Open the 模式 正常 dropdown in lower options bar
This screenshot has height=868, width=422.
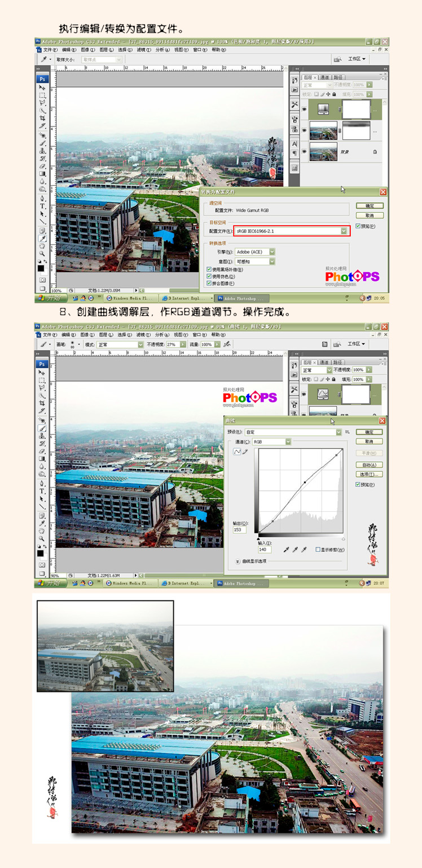[120, 344]
